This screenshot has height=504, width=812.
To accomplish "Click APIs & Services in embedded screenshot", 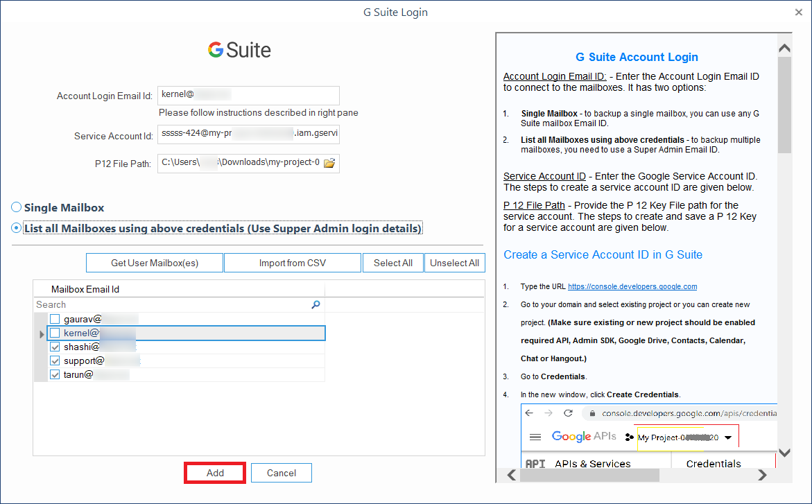I will 592,464.
